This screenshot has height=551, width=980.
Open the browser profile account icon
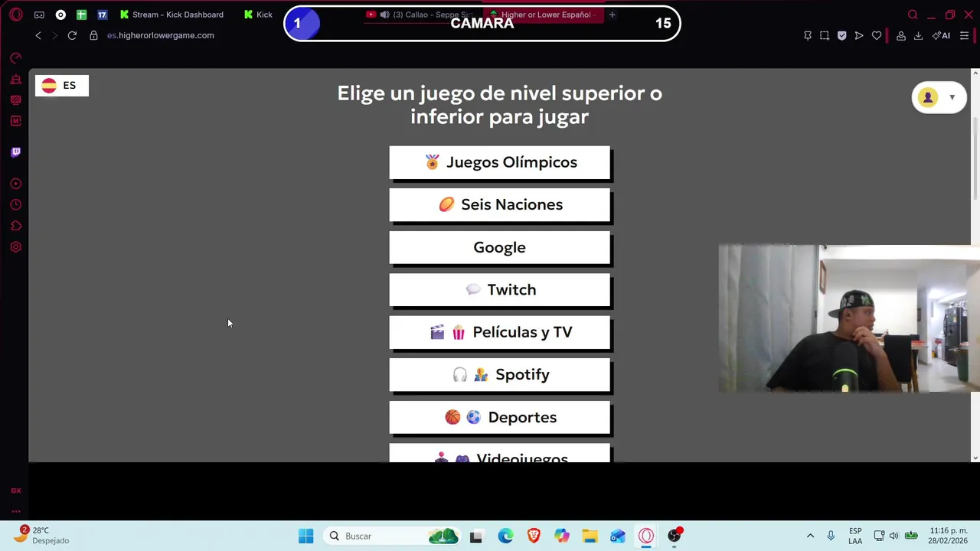tap(901, 35)
